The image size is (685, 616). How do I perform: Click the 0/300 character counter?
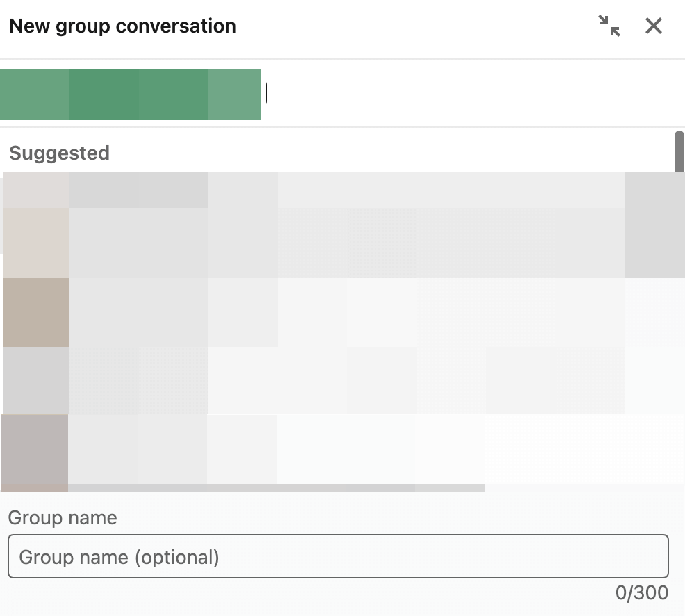[642, 592]
